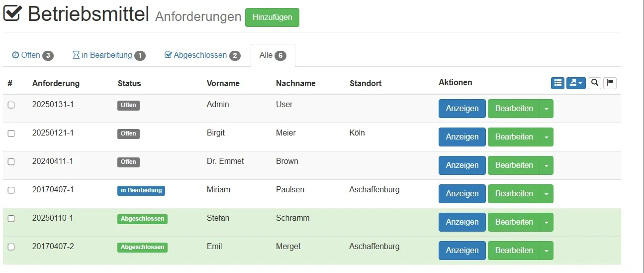Click the 'Offen' status badge for 20250131-1
Screen dimensions: 644x273
tap(128, 105)
